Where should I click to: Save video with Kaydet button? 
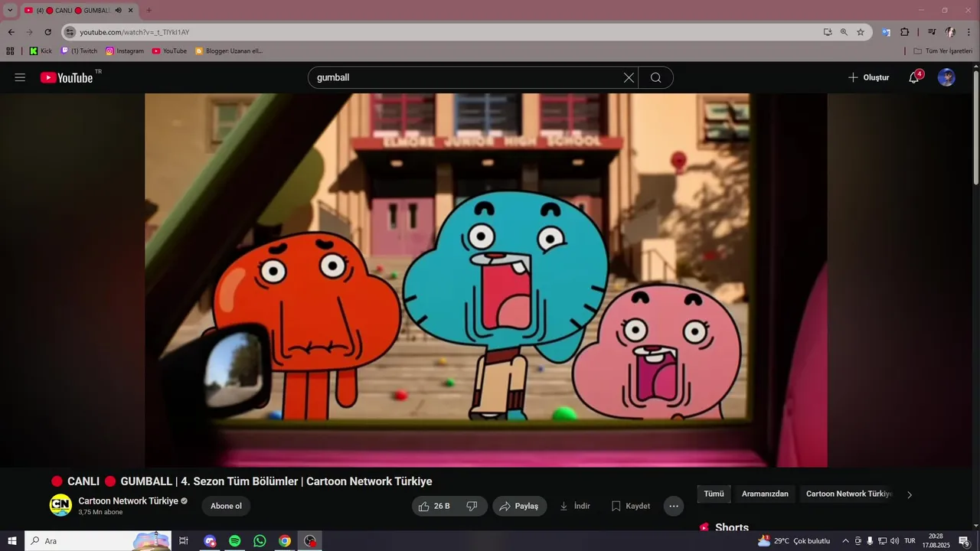(x=630, y=506)
